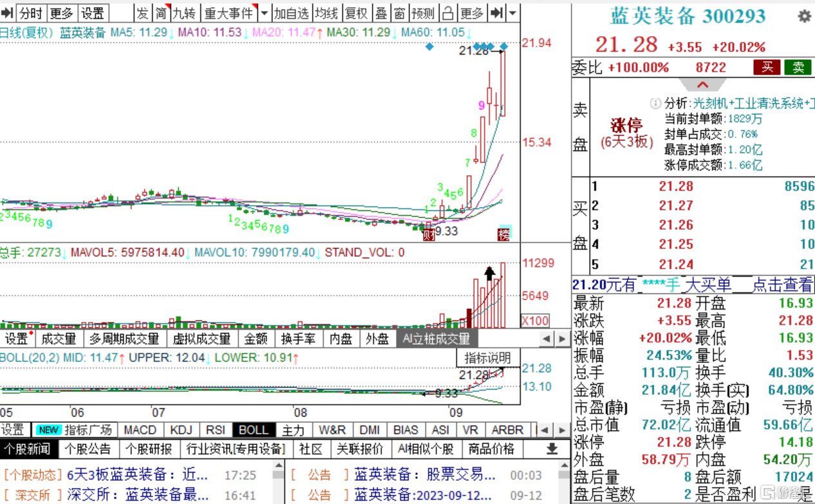Click bid level 1 price 21.28
The height and width of the screenshot is (504, 815).
676,186
